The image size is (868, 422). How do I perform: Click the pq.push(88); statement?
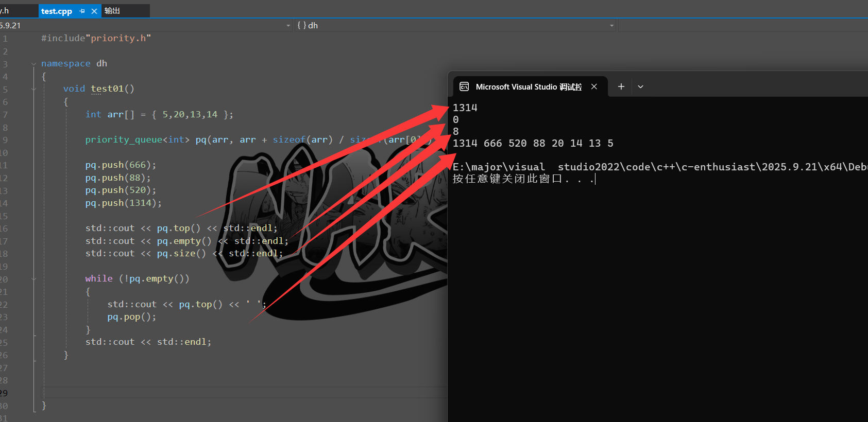[x=118, y=178]
